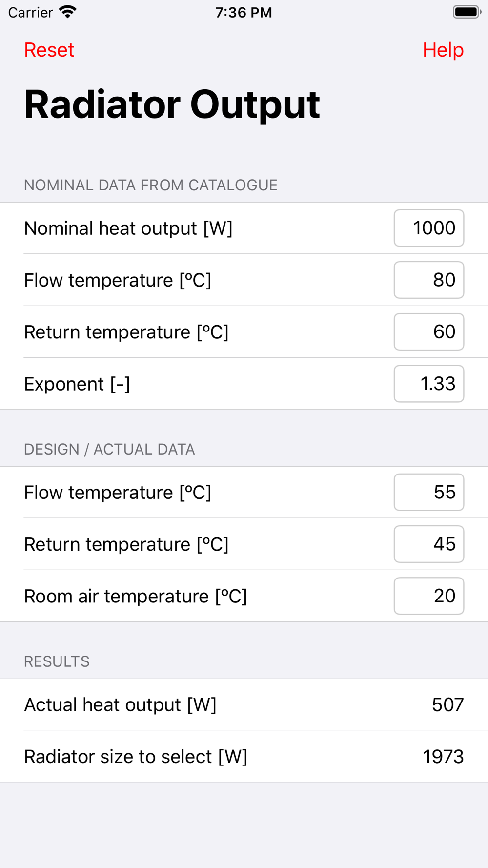488x868 pixels.
Task: Tap the Reset button
Action: coord(49,50)
